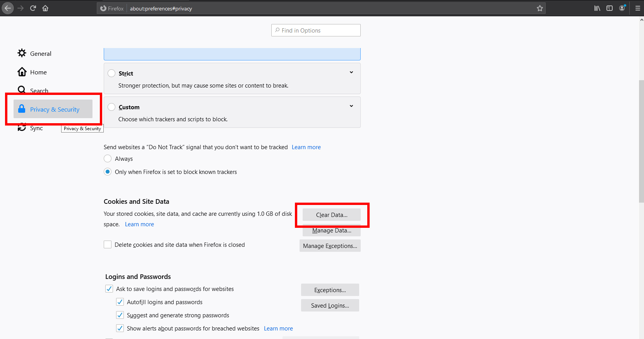Screen dimensions: 644x339
Task: Click the Find in Options search field
Action: [x=316, y=30]
